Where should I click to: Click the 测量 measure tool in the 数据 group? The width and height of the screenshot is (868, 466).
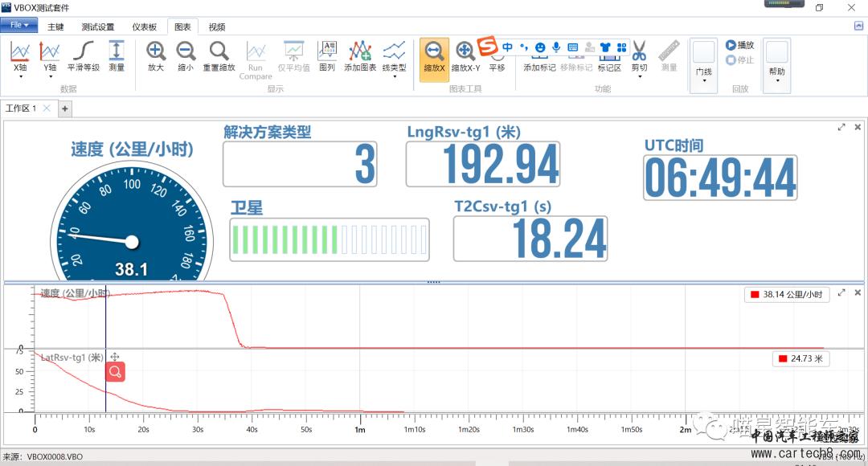pos(117,56)
